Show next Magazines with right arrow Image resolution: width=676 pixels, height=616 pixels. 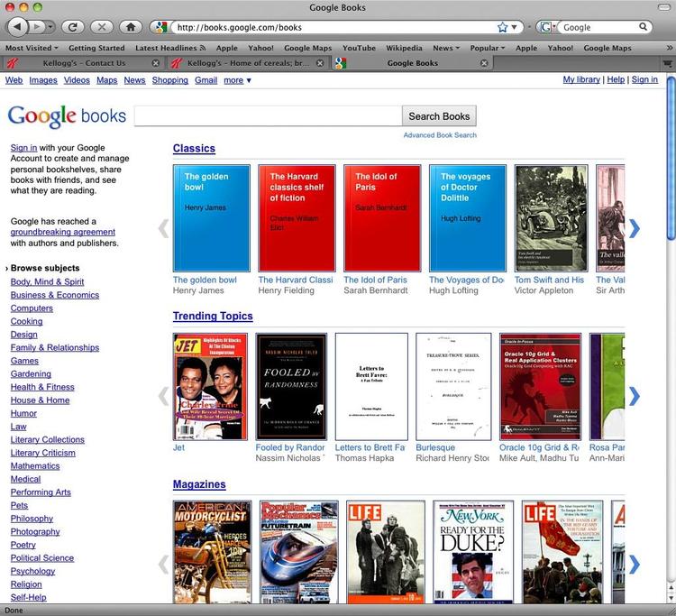[x=634, y=565]
